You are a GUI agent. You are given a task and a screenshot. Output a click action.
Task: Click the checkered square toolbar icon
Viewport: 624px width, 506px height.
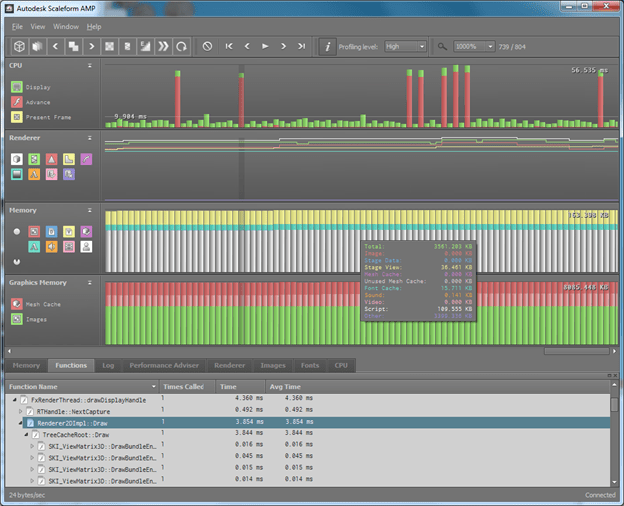[x=109, y=47]
